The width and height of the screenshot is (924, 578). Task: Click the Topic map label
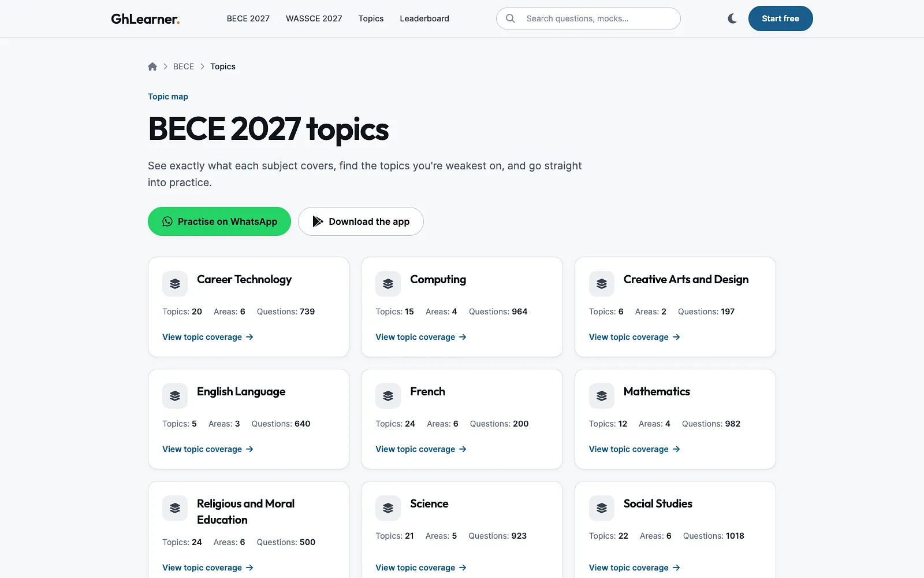[x=168, y=97]
